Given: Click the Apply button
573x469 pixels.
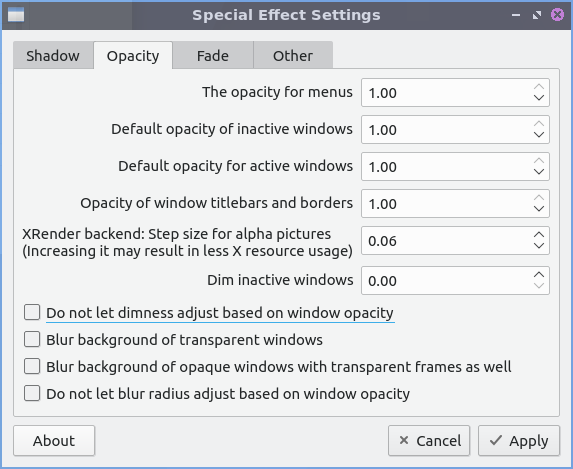Looking at the screenshot, I should (x=519, y=440).
